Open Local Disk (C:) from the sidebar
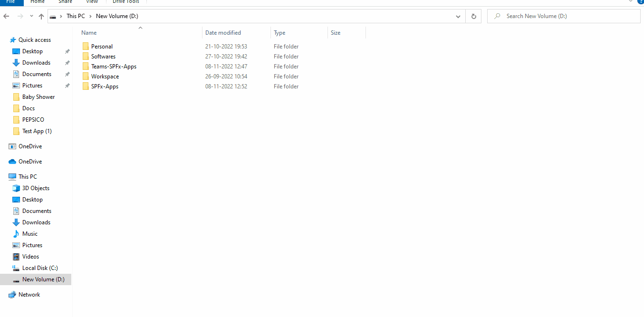Image resolution: width=644 pixels, height=317 pixels. click(40, 268)
